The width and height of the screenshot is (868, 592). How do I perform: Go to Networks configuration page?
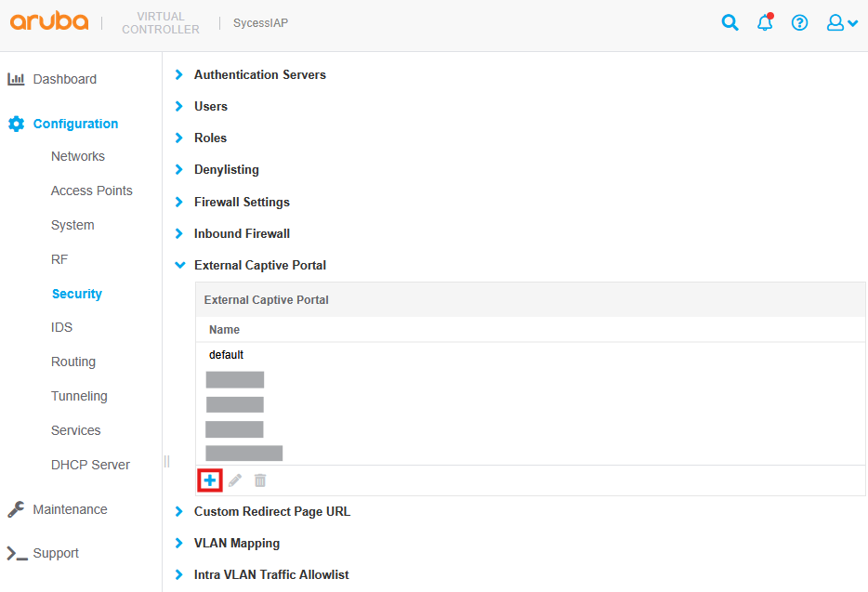click(78, 156)
